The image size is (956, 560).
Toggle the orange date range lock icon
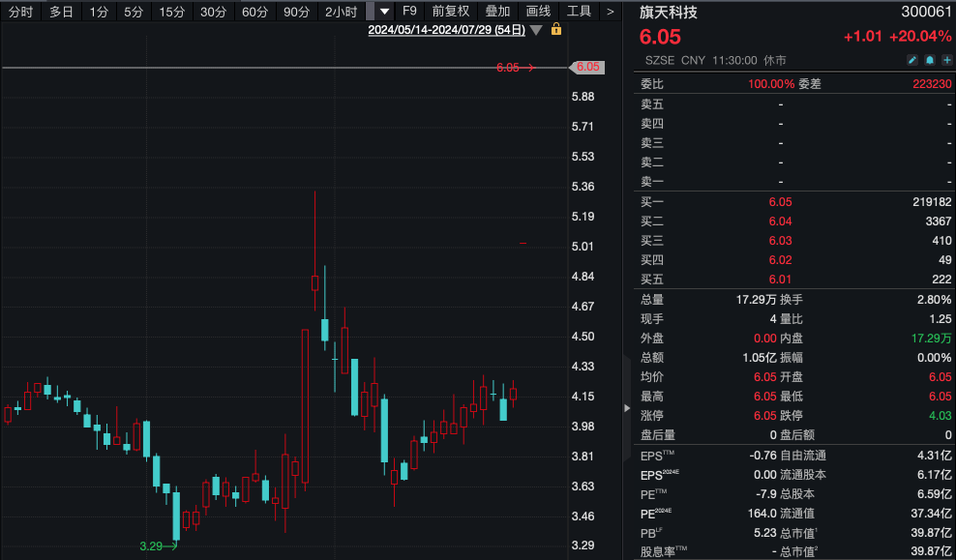(x=555, y=30)
